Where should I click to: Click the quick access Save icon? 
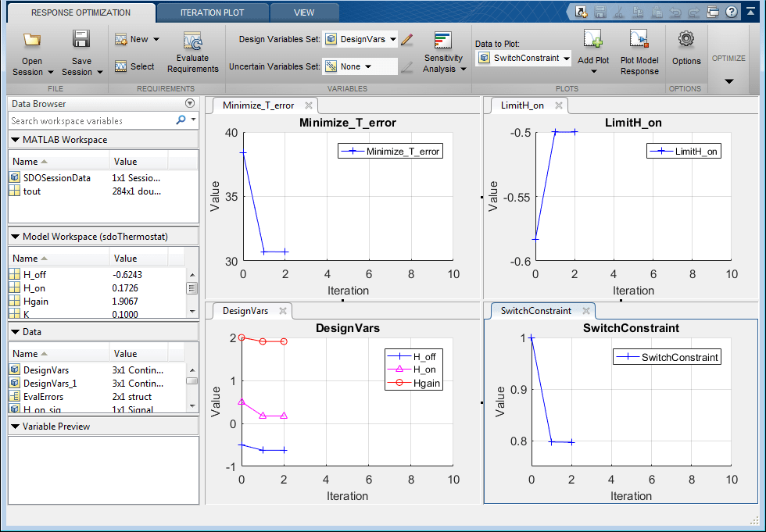click(600, 12)
